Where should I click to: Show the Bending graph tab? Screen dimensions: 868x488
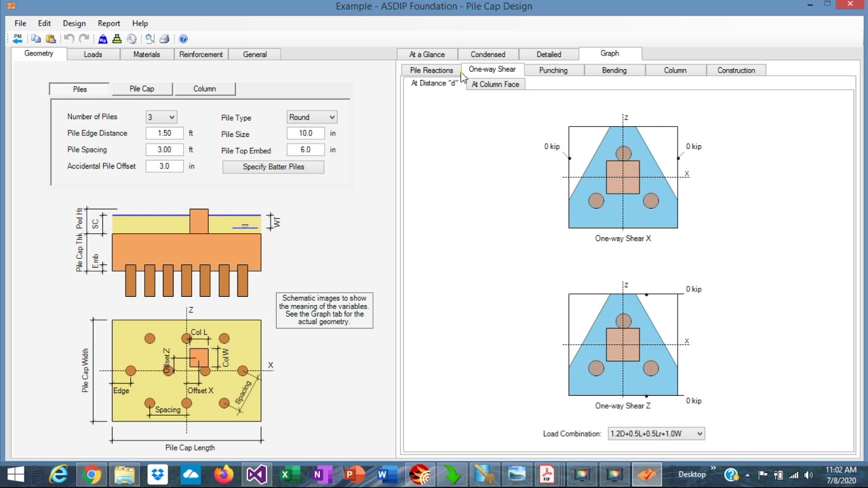(x=614, y=70)
